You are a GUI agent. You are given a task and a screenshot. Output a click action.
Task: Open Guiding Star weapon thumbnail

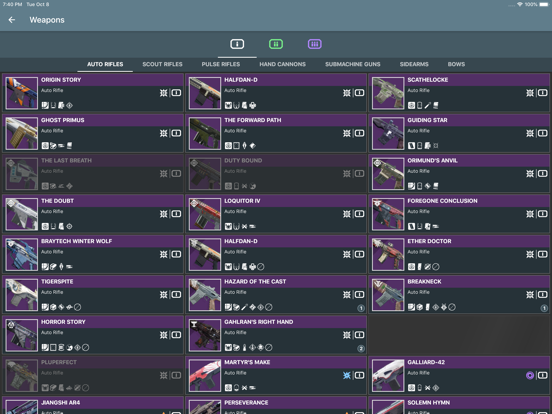click(x=388, y=133)
